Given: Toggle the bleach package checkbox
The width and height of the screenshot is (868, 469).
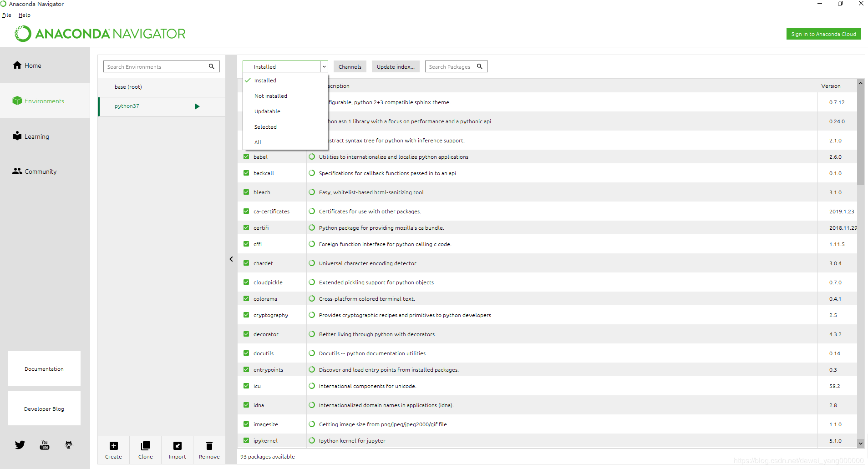Looking at the screenshot, I should [246, 192].
